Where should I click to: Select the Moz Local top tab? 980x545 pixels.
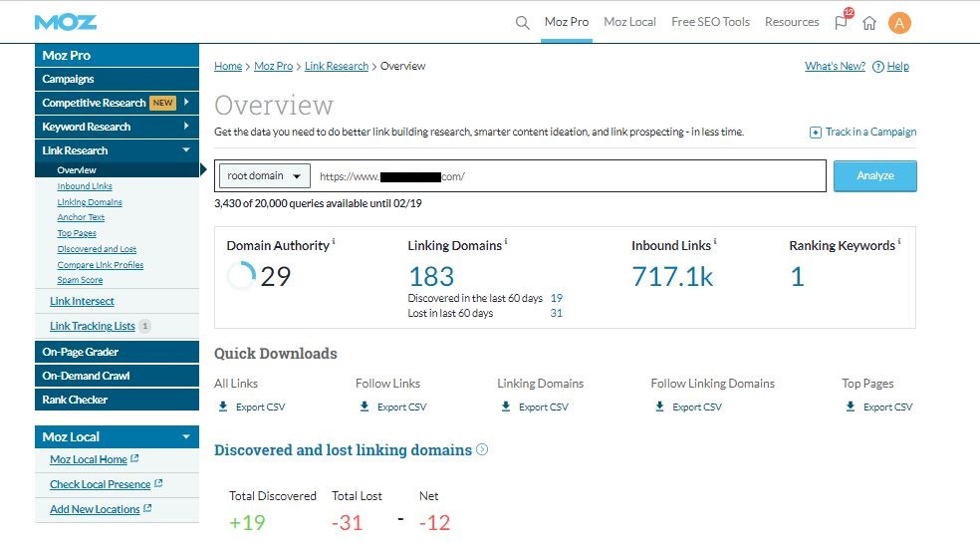(629, 22)
